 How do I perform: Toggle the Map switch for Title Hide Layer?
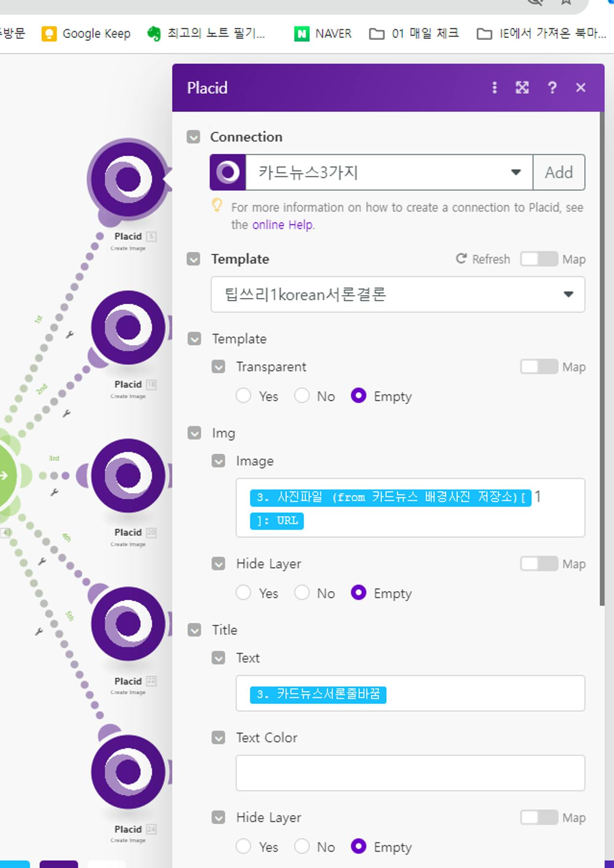(539, 818)
